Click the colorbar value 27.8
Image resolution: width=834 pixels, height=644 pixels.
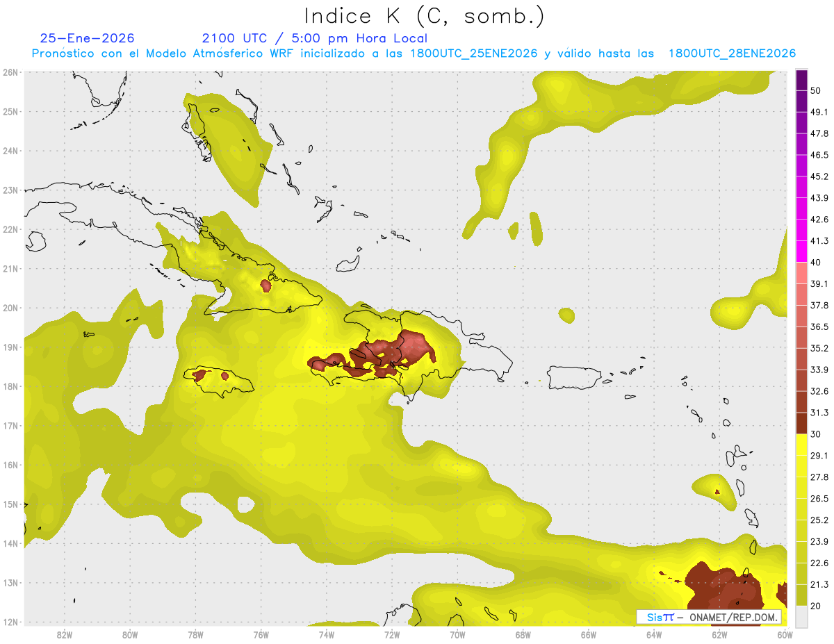pos(819,477)
